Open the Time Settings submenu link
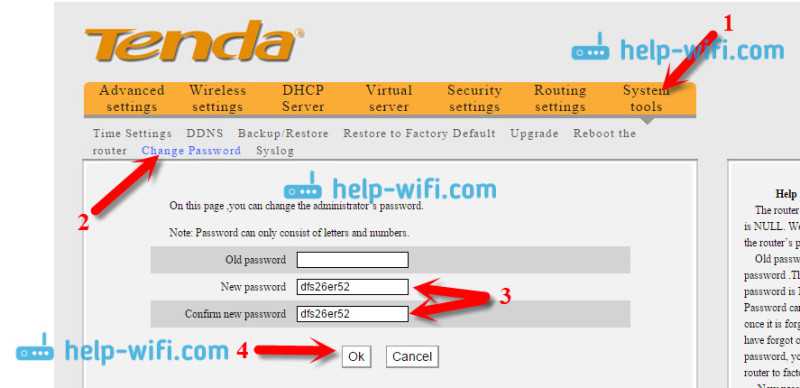Image resolution: width=800 pixels, height=388 pixels. point(132,134)
